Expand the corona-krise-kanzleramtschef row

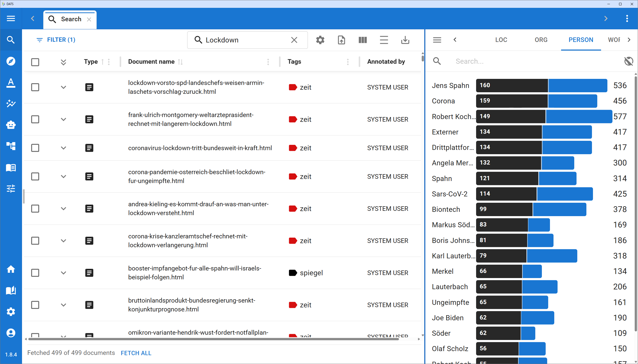pos(63,241)
